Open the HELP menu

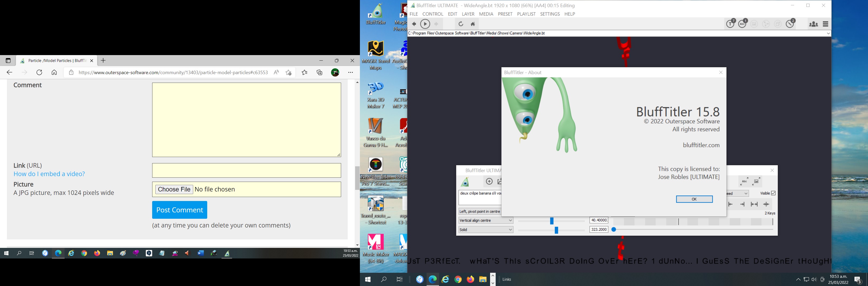[x=570, y=14]
